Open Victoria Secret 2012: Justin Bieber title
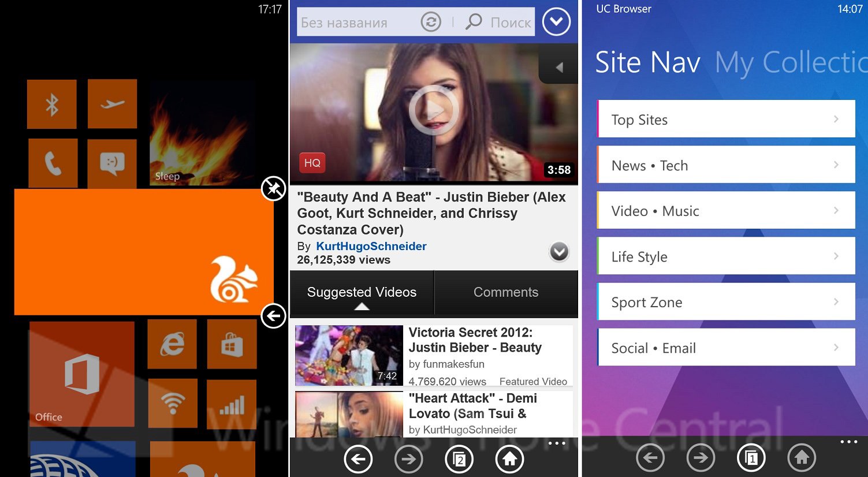 point(475,340)
